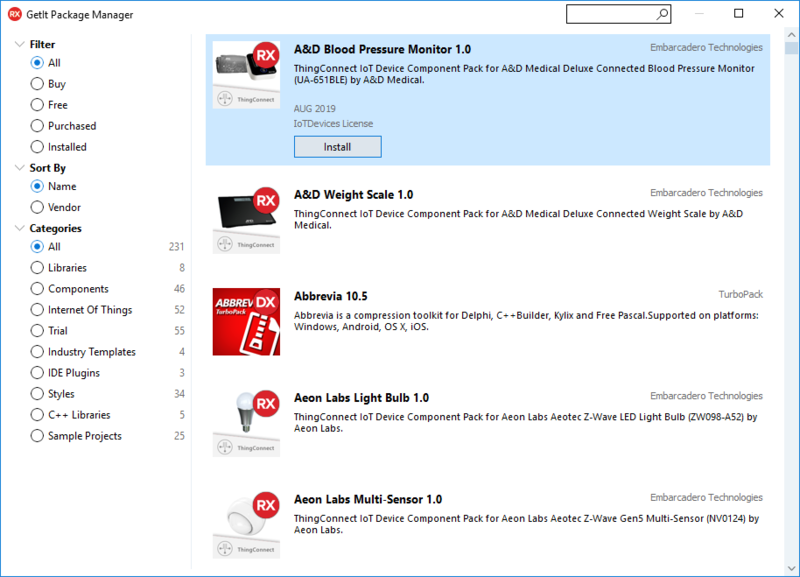The image size is (800, 577).
Task: Choose the IDE Plugins category
Action: tap(37, 372)
